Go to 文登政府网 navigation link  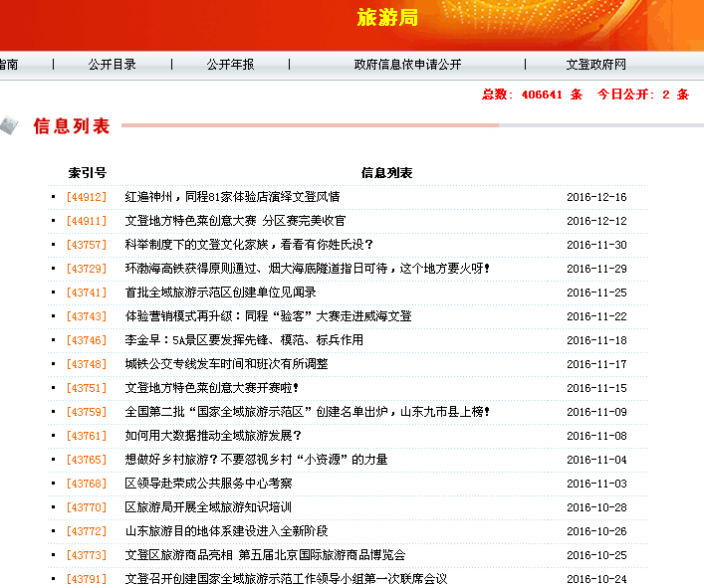pos(595,65)
